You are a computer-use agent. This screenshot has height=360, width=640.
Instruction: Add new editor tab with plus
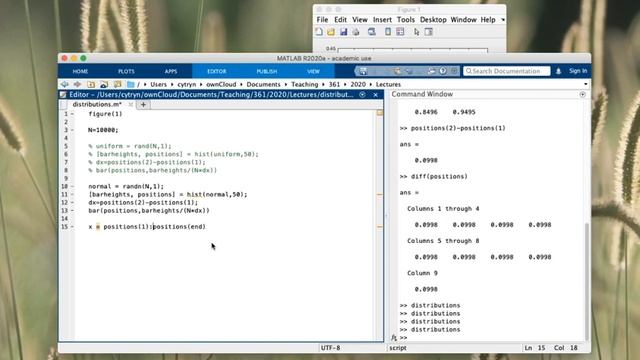pyautogui.click(x=143, y=104)
